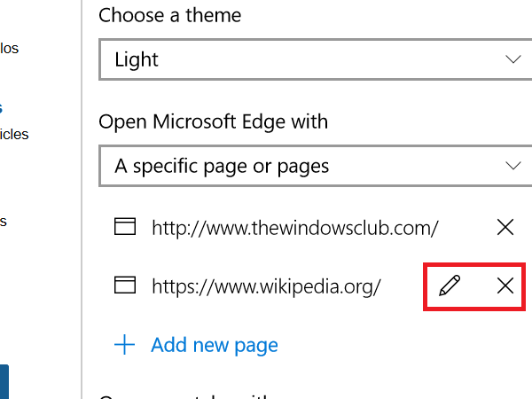Click the page icon beside thewindowsclub.com
This screenshot has width=532, height=399.
point(126,227)
